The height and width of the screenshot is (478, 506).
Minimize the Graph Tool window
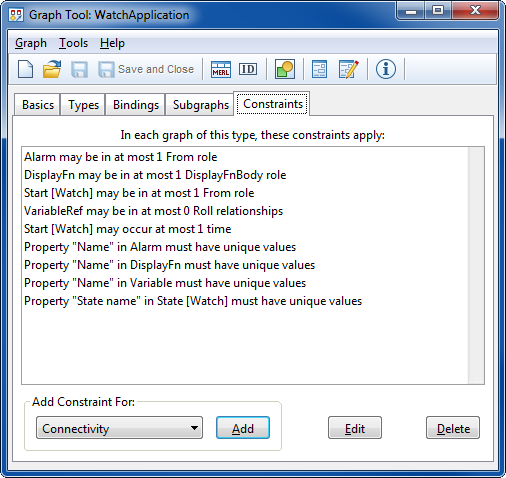coord(411,11)
